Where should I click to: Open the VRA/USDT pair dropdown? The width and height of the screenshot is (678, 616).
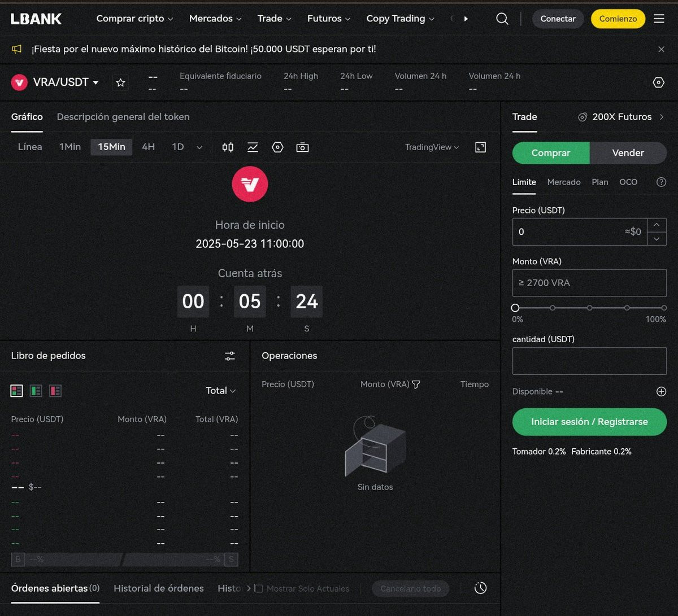[95, 82]
